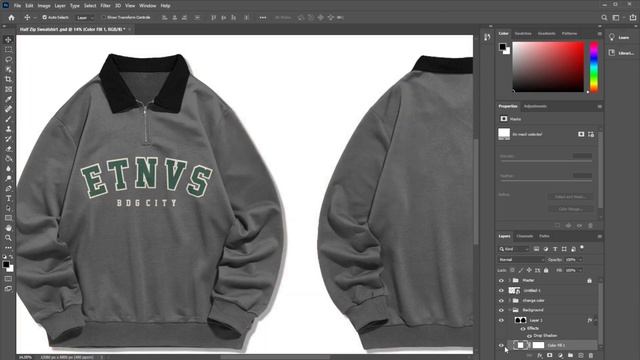This screenshot has width=640, height=360.
Task: Click the Learn lightbulb icon
Action: pos(612,37)
